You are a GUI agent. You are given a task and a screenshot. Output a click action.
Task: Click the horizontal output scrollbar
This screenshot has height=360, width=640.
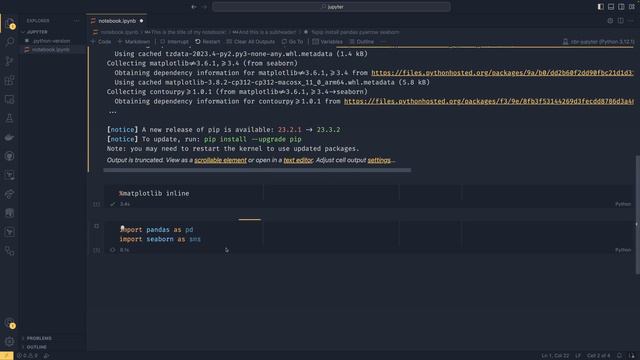(x=257, y=170)
